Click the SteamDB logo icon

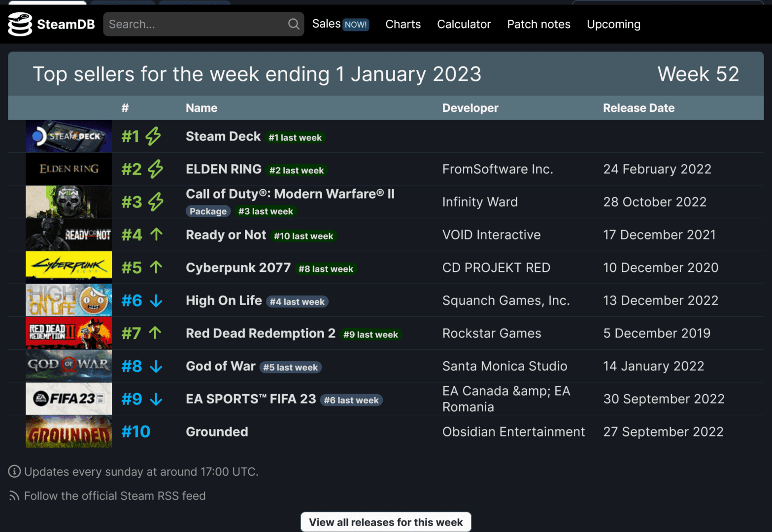pos(20,24)
